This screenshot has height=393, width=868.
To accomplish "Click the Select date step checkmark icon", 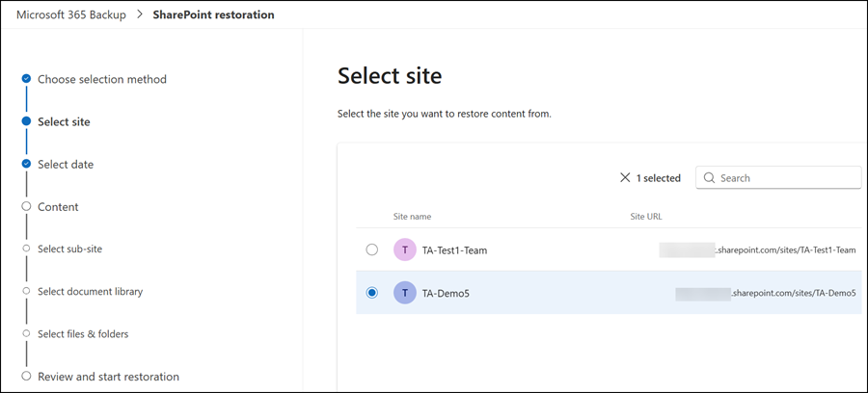I will click(x=27, y=164).
